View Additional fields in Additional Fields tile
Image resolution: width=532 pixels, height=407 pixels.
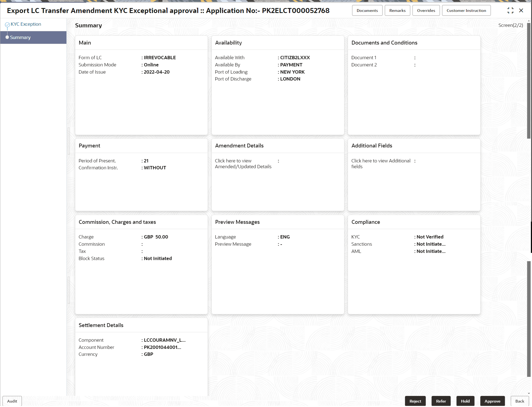pyautogui.click(x=381, y=164)
